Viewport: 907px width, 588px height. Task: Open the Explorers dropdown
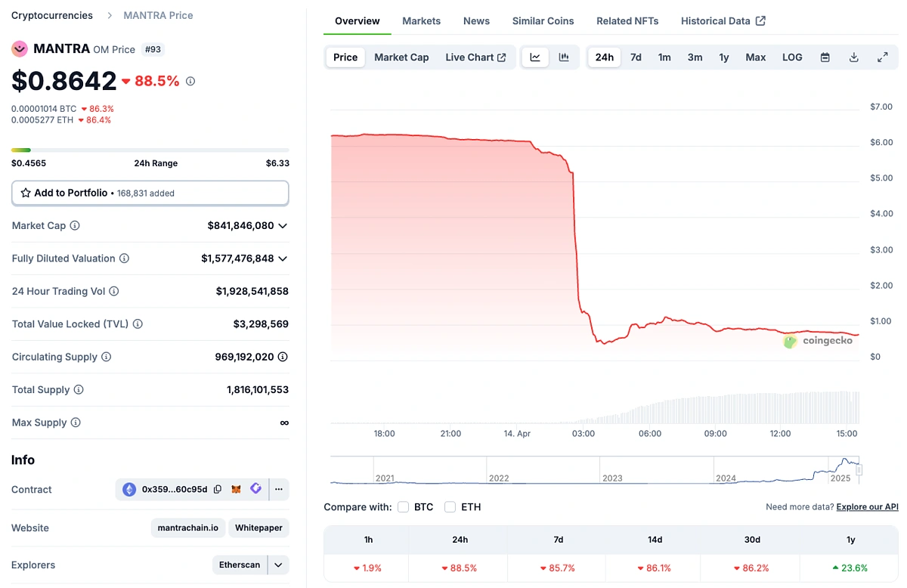pyautogui.click(x=277, y=565)
